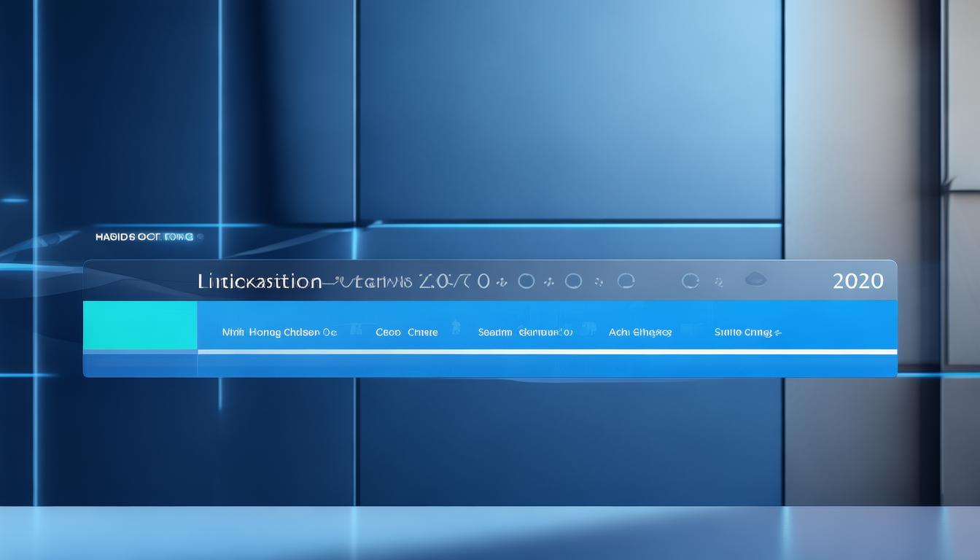
Task: Expand the 'Stiile Cnngg' arrow item
Action: click(x=747, y=332)
